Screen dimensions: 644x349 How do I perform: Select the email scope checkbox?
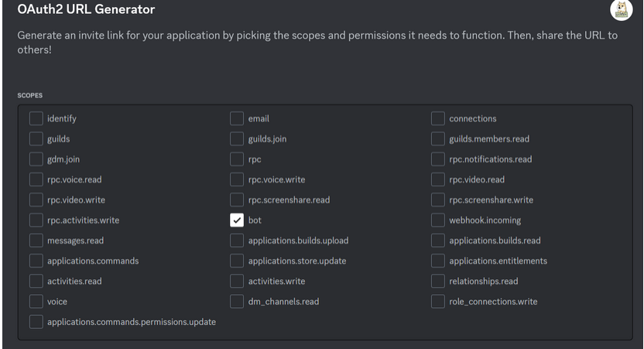click(x=237, y=118)
